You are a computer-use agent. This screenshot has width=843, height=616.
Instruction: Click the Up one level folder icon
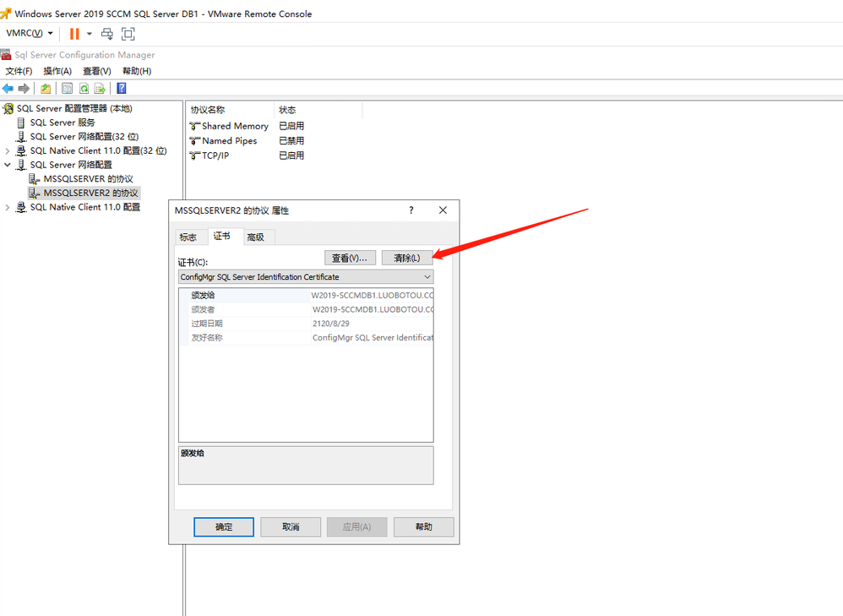click(x=46, y=89)
